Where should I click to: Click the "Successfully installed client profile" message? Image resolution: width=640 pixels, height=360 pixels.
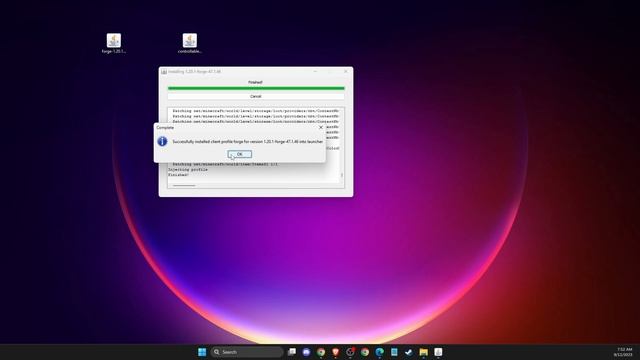[x=248, y=142]
